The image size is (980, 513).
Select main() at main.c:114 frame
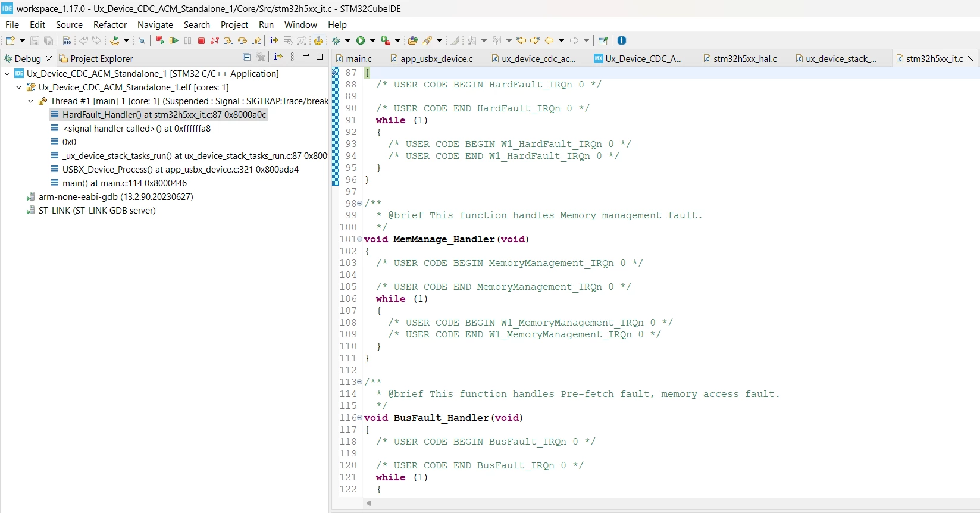[x=119, y=183]
